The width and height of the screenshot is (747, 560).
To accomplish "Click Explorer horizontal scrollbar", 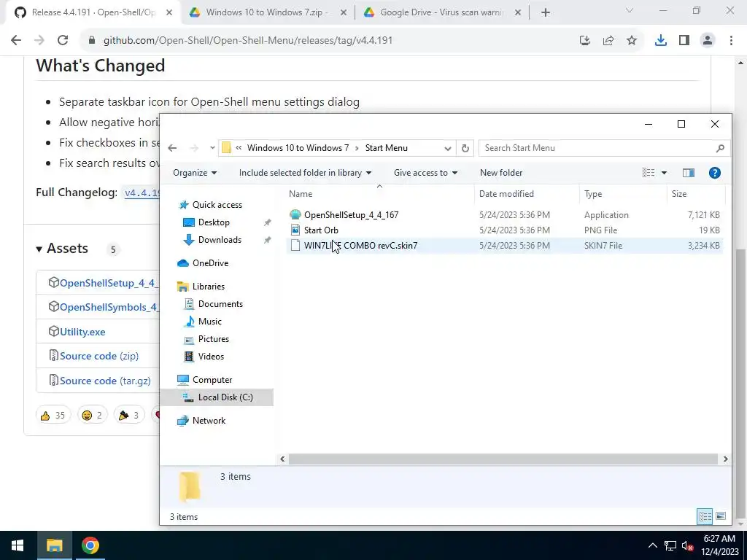I will [x=503, y=459].
